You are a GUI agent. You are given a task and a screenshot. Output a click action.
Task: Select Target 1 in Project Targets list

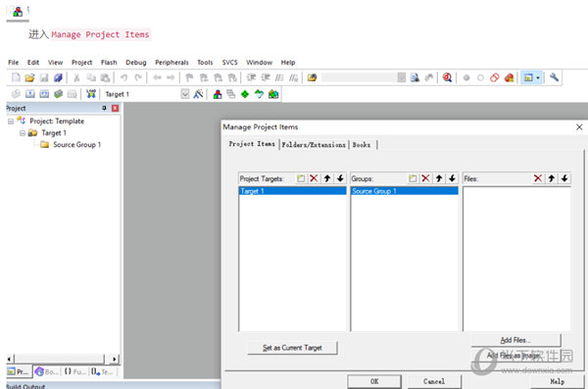(x=292, y=191)
